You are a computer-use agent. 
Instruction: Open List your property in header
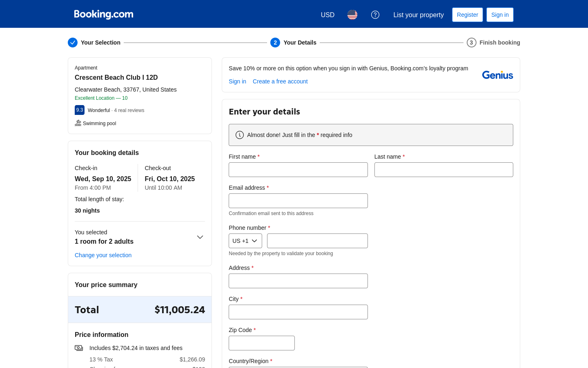(419, 15)
